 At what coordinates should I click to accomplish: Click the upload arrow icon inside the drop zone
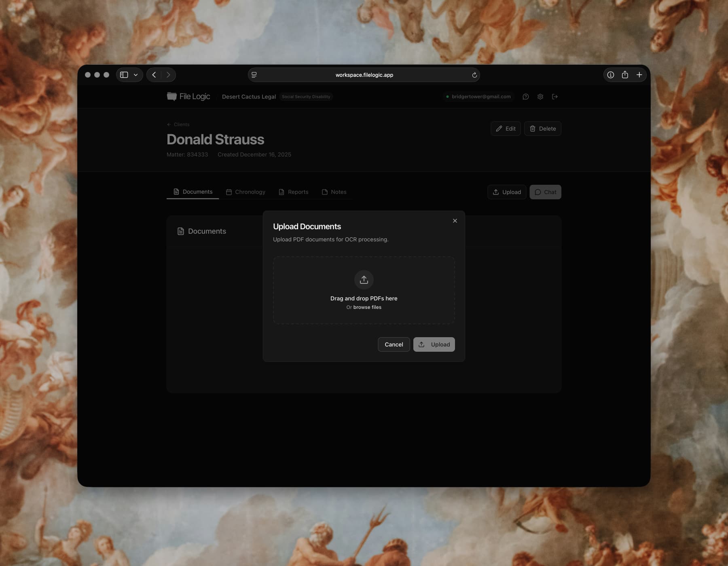click(x=364, y=280)
